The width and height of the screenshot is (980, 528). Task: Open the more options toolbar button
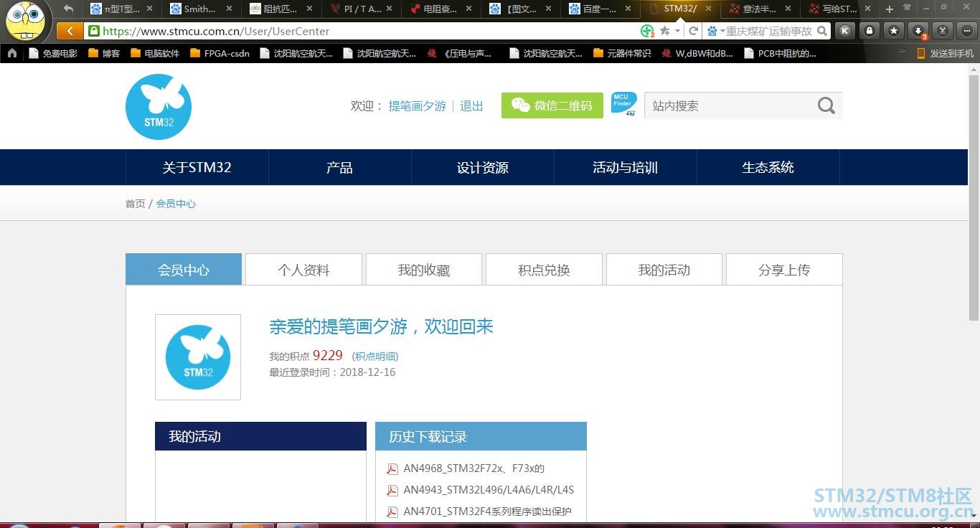(967, 31)
